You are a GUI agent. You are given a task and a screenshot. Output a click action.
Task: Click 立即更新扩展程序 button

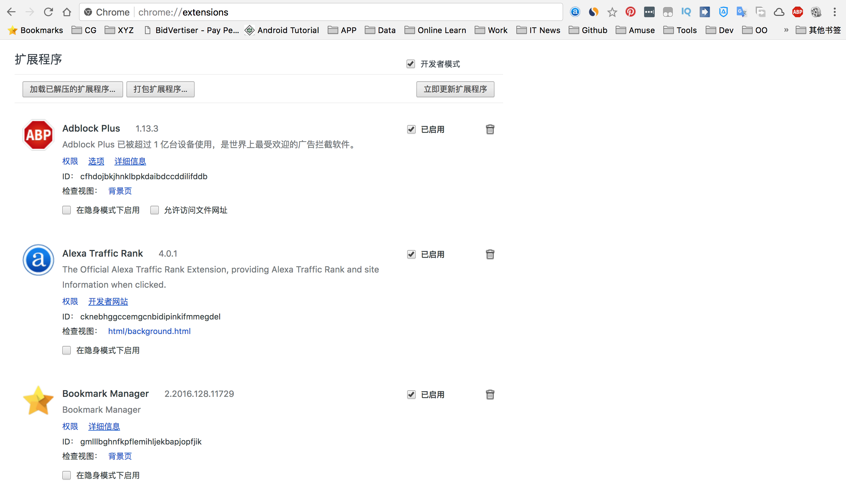click(455, 89)
